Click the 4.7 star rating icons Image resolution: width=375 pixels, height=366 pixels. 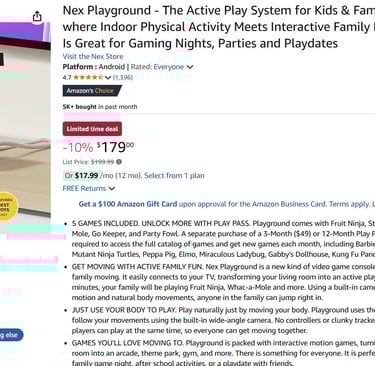click(x=88, y=77)
